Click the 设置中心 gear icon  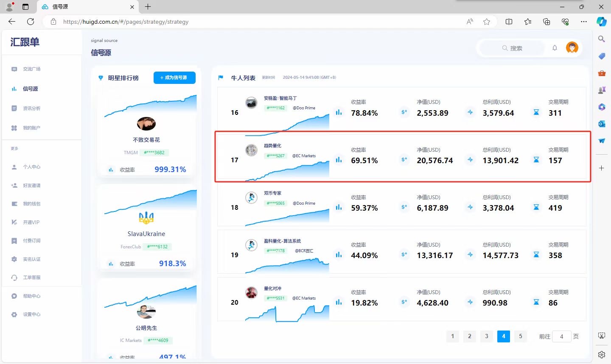[14, 314]
